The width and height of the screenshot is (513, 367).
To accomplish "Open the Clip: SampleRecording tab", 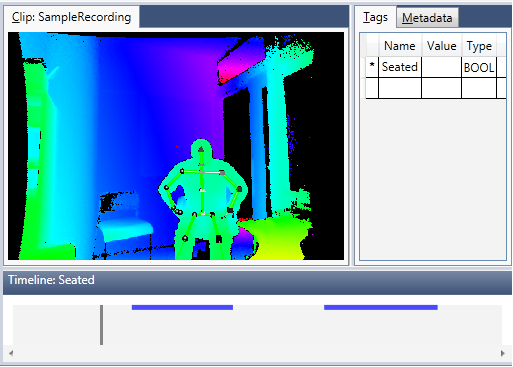I will click(x=72, y=17).
